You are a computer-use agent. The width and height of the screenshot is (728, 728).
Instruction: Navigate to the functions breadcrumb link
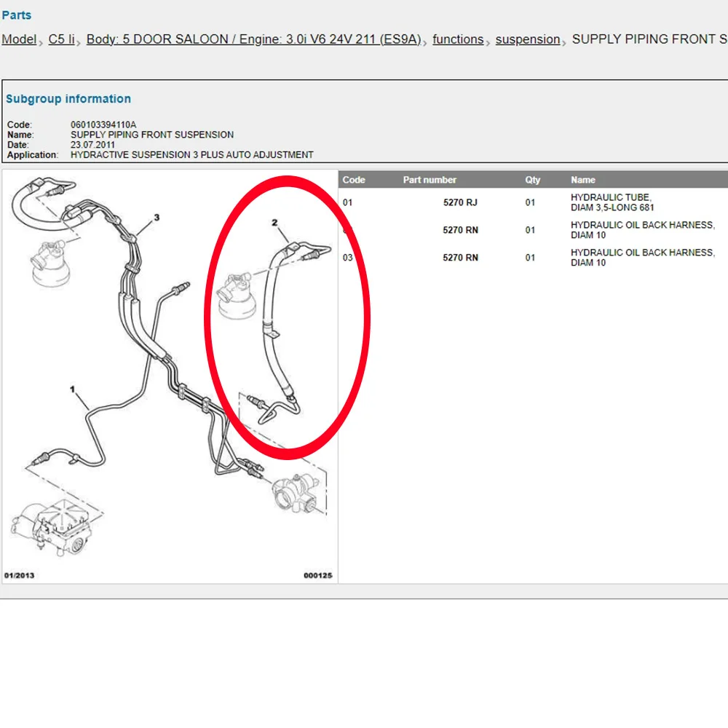(458, 39)
